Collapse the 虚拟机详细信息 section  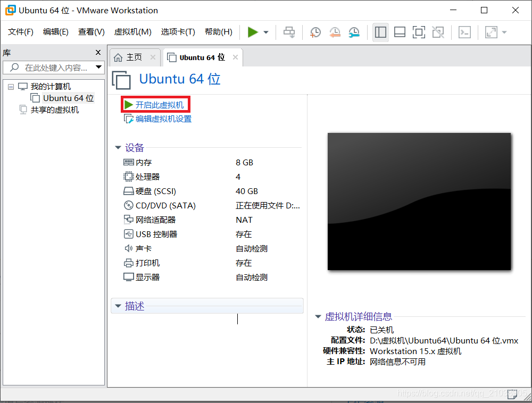click(x=318, y=316)
